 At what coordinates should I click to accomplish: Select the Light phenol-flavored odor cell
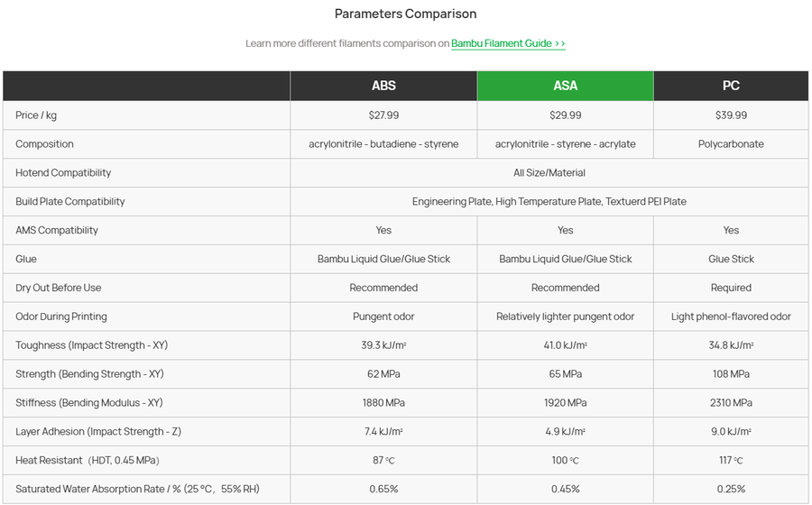(x=731, y=317)
